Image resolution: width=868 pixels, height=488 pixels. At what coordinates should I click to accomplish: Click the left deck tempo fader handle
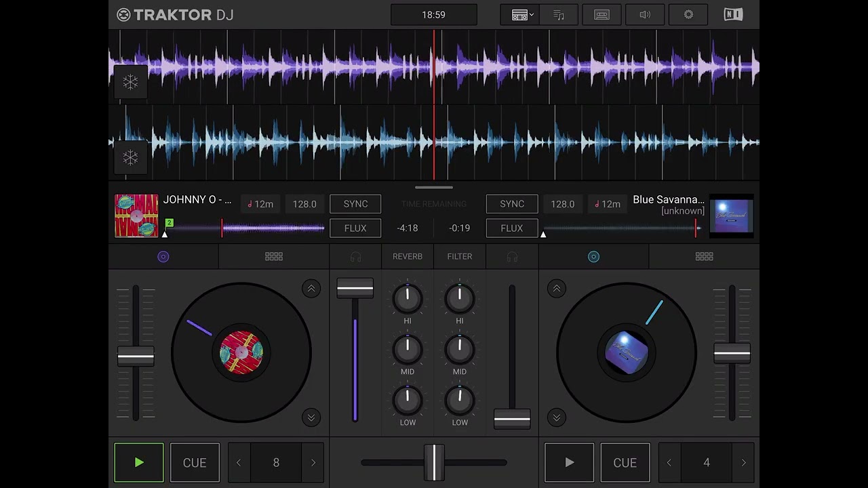click(x=136, y=356)
